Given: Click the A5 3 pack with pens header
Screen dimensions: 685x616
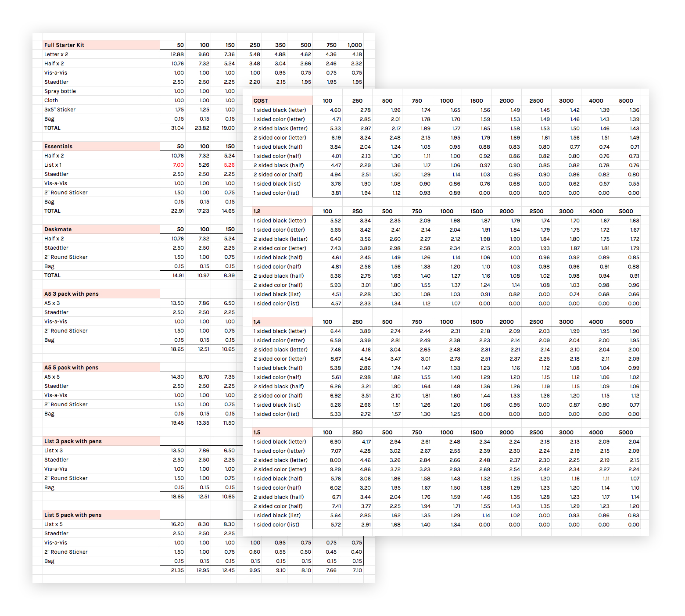Looking at the screenshot, I should pos(101,294).
